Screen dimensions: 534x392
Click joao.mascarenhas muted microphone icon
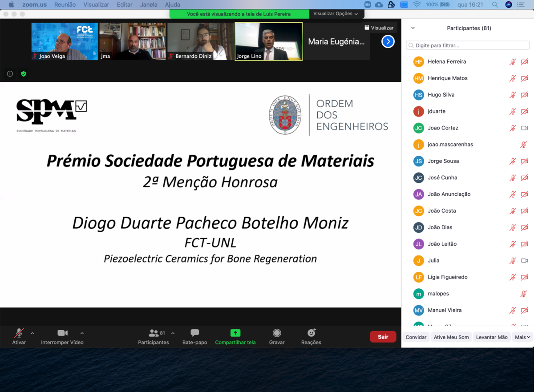(524, 145)
